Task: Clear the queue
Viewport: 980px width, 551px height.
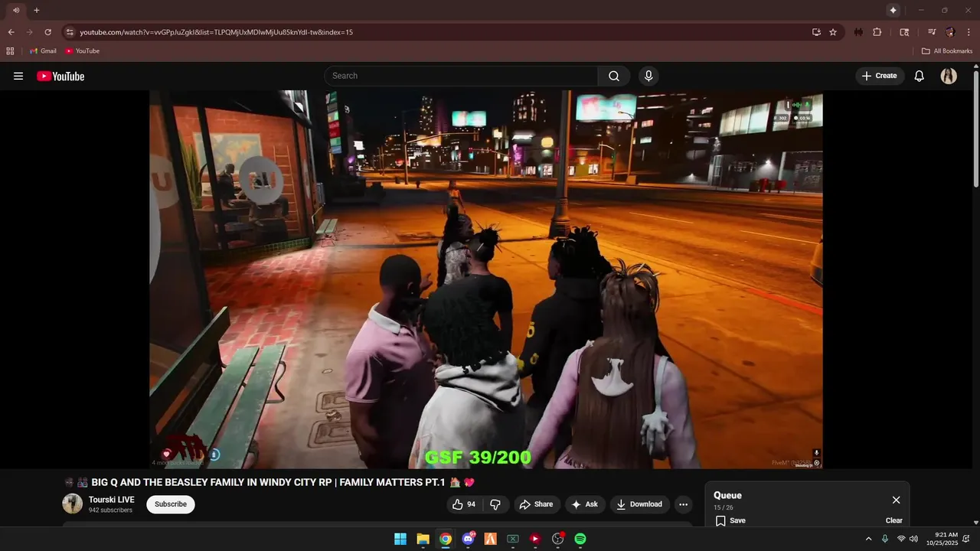Action: [894, 520]
